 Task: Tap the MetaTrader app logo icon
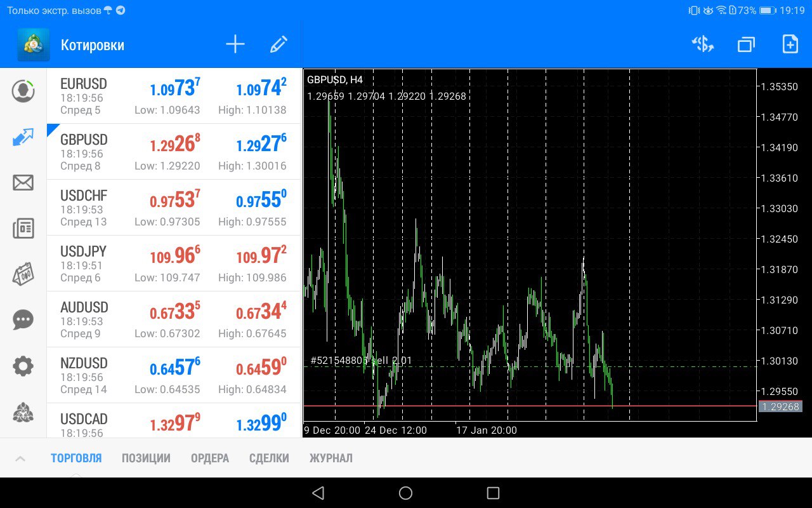pyautogui.click(x=34, y=45)
